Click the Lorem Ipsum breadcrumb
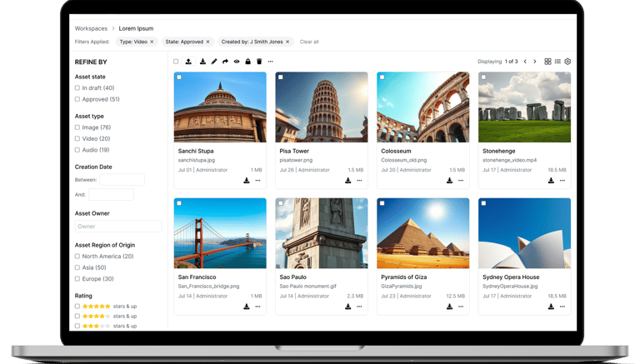This screenshot has width=640, height=364. 136,28
